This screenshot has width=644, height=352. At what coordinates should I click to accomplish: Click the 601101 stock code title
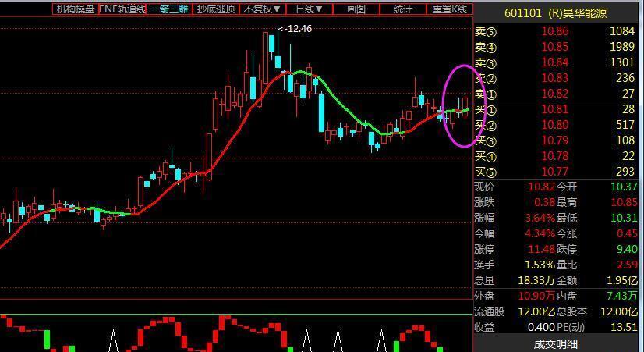point(524,13)
